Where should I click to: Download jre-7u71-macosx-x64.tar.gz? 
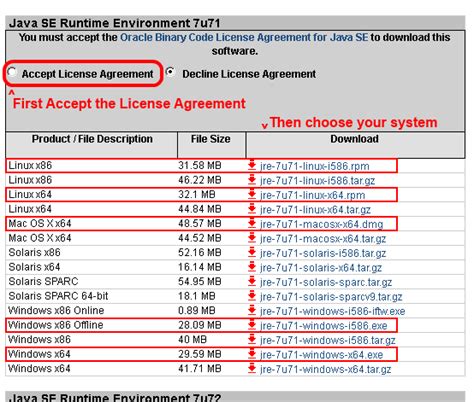(x=323, y=239)
